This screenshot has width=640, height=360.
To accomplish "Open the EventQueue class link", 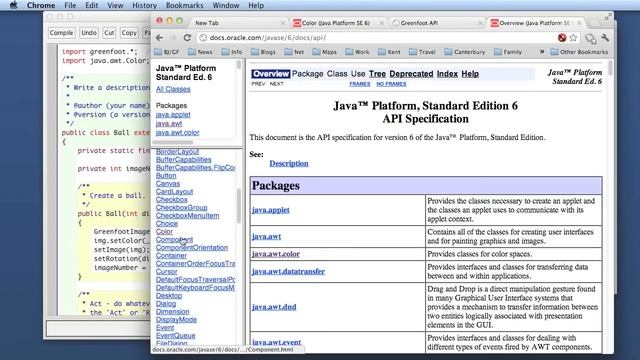I will [x=176, y=336].
